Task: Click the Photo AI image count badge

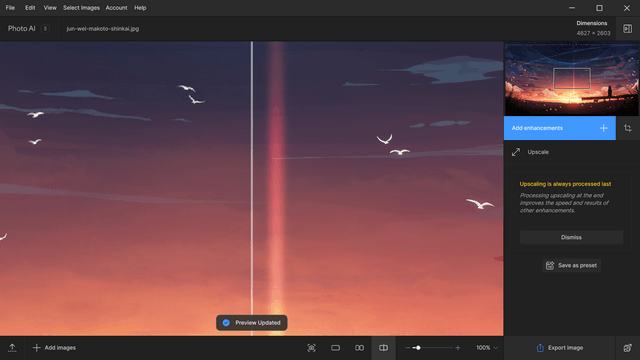Action: [45, 29]
